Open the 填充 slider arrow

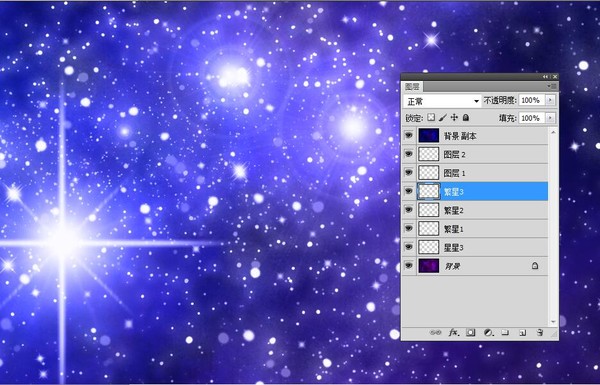pyautogui.click(x=550, y=118)
